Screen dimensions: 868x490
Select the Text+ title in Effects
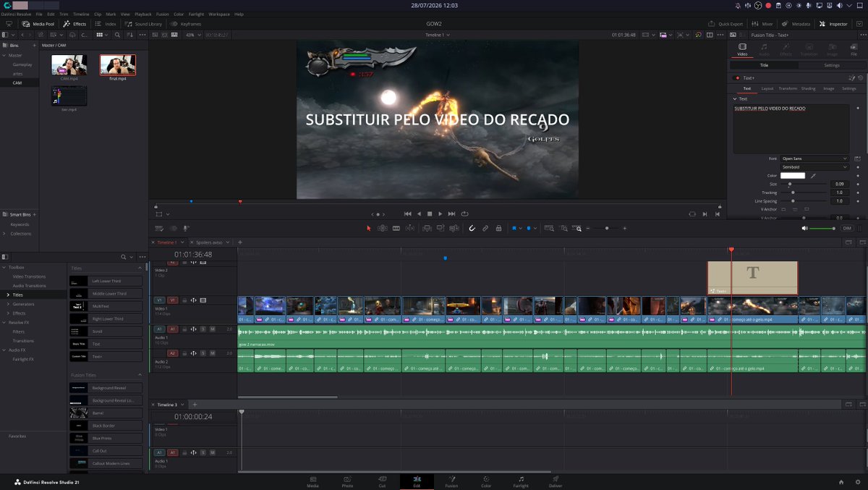106,357
